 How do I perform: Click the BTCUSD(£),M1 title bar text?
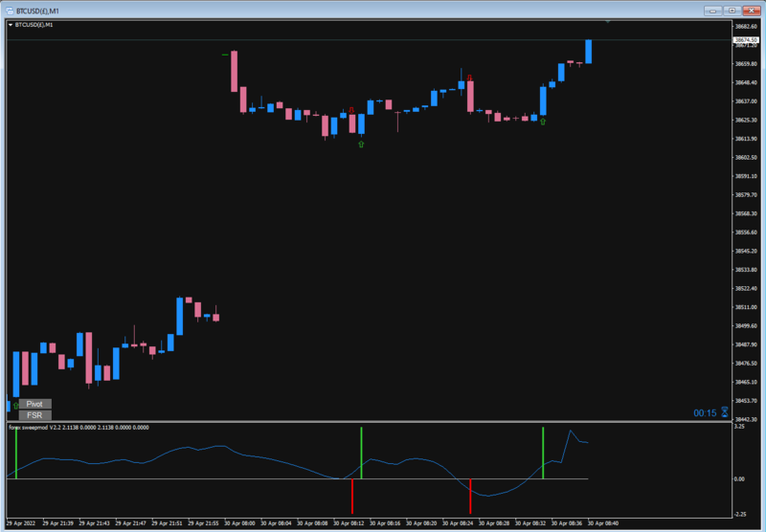coord(37,11)
